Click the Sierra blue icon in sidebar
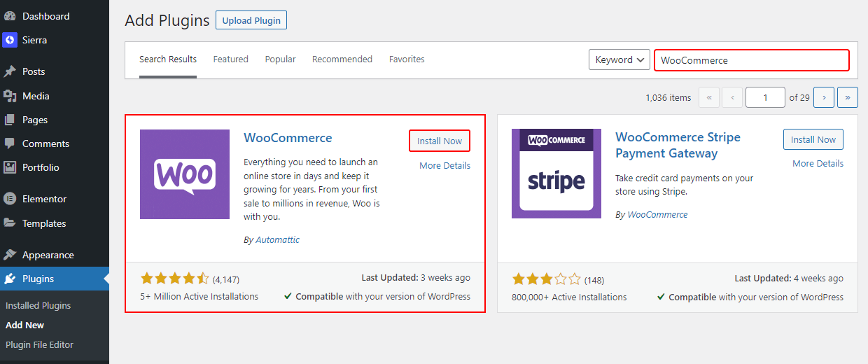Image resolution: width=868 pixels, height=364 pixels. click(10, 40)
